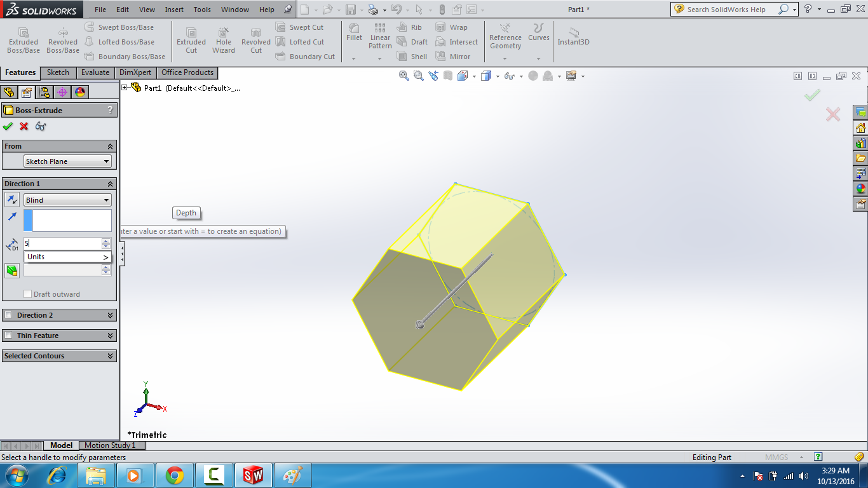Open the Blind end condition dropdown
868x488 pixels.
(67, 200)
